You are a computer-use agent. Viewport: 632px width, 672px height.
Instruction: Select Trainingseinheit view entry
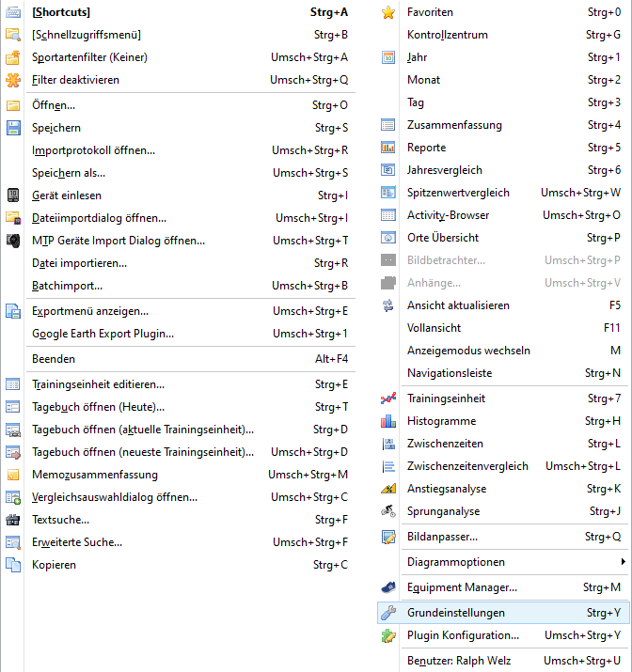coord(503,399)
